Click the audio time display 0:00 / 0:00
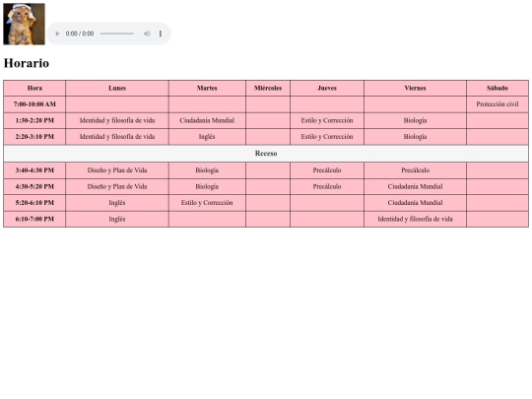Screen dimensions: 532x399 pyautogui.click(x=80, y=33)
